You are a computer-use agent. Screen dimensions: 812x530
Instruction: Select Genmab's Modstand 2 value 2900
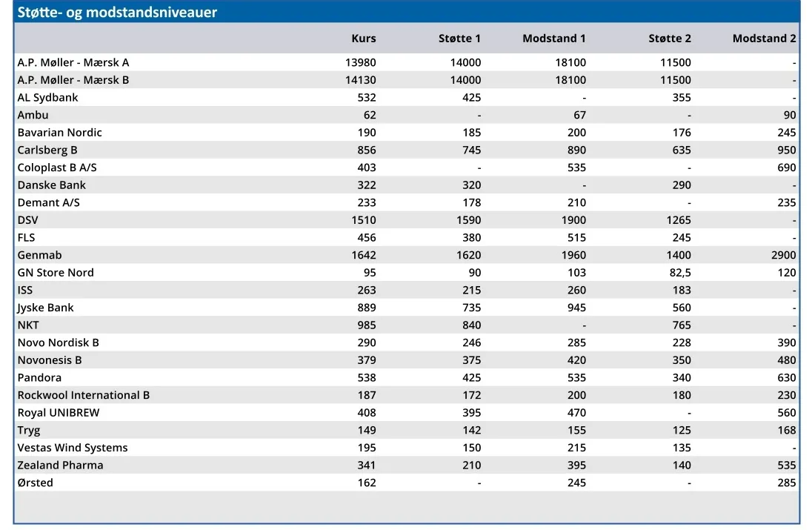point(783,255)
